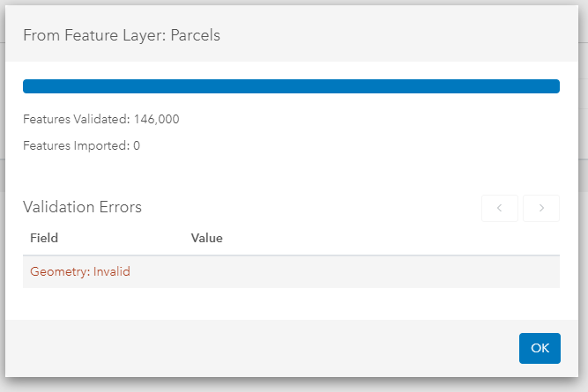The image size is (588, 392).
Task: Click the dialog footer left of OK
Action: (x=264, y=348)
